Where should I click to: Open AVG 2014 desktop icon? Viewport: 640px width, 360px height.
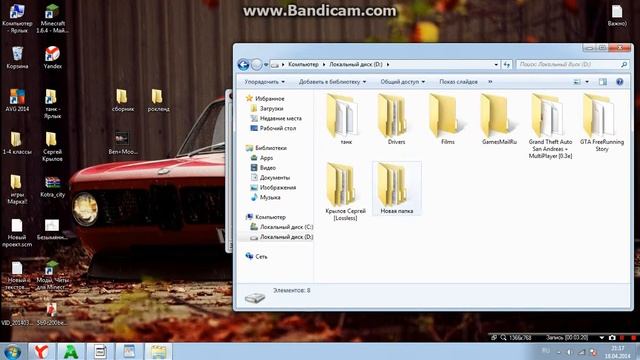[x=17, y=100]
